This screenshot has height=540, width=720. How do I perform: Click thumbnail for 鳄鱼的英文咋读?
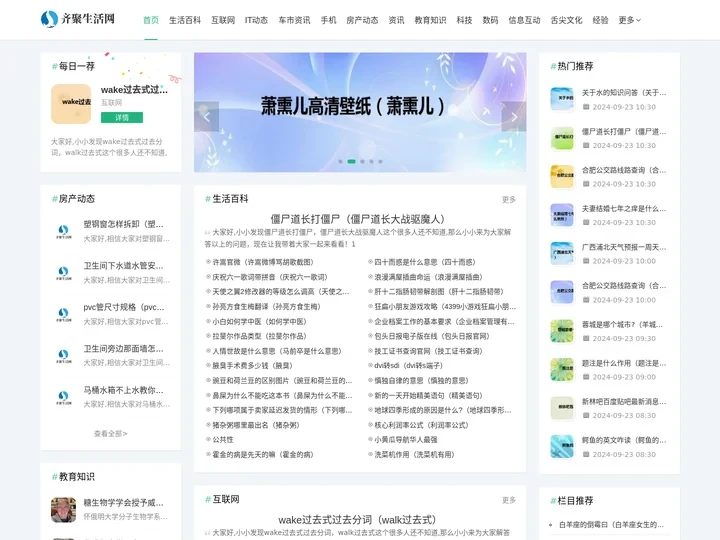click(562, 447)
